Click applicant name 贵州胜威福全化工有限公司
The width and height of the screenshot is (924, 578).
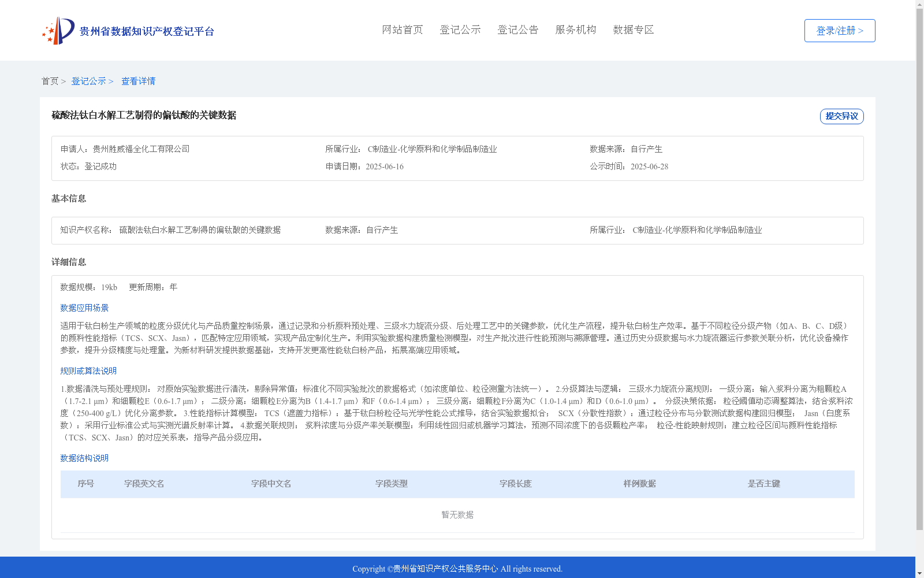pos(141,149)
